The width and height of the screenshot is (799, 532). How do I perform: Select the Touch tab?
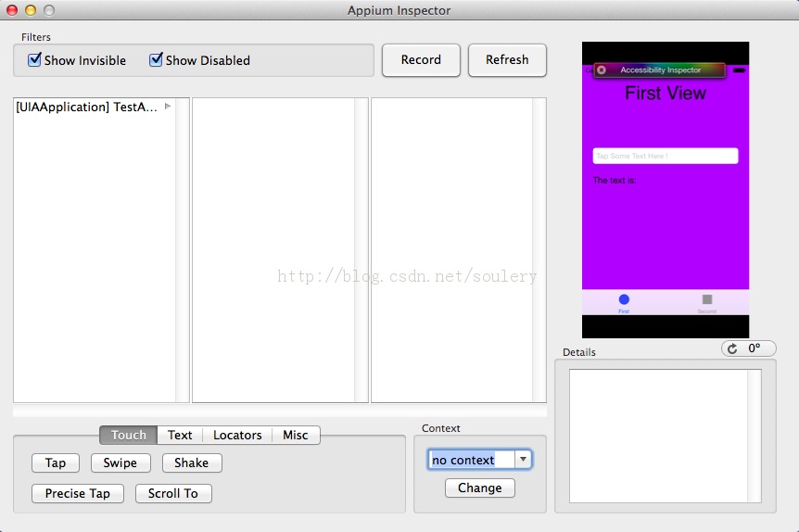[x=129, y=435]
